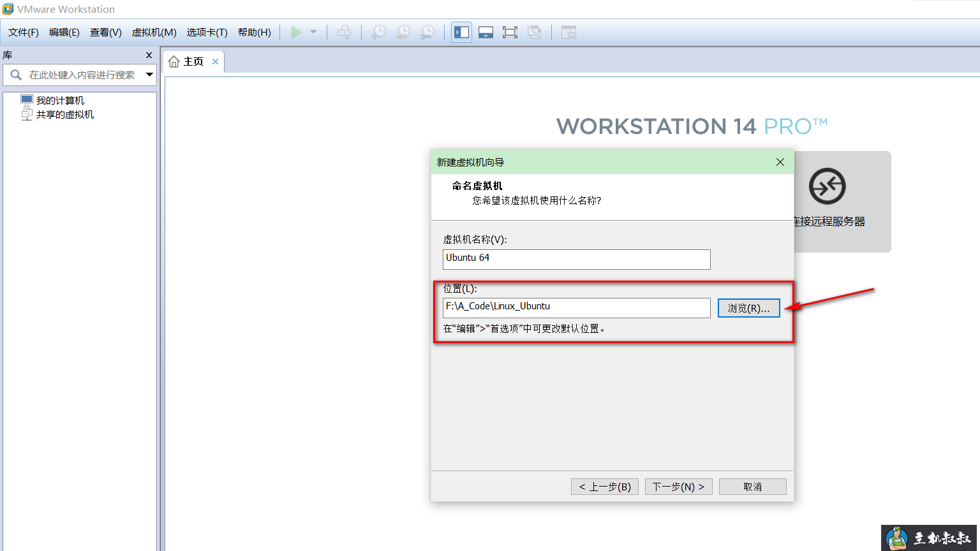Viewport: 980px width, 551px height.
Task: Open the 选项卡(T) menu
Action: [x=207, y=33]
